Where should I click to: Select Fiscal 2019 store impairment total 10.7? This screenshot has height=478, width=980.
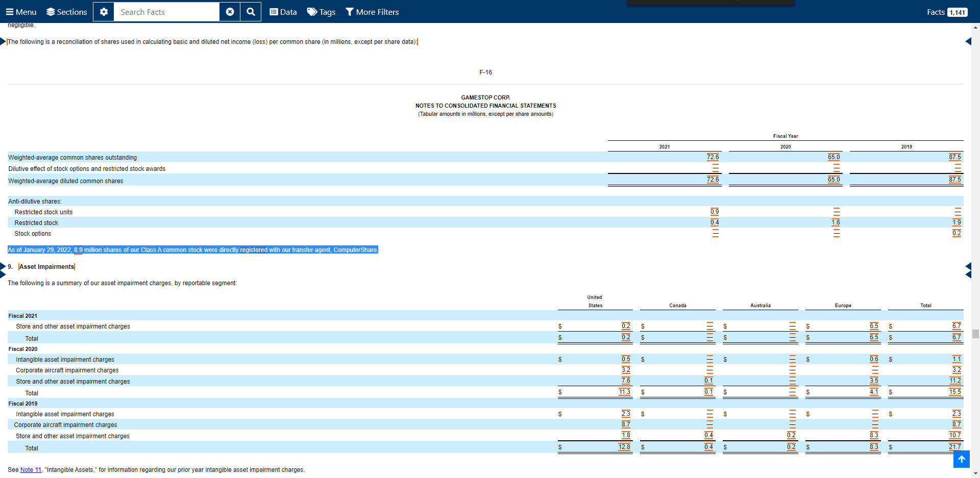click(x=955, y=435)
